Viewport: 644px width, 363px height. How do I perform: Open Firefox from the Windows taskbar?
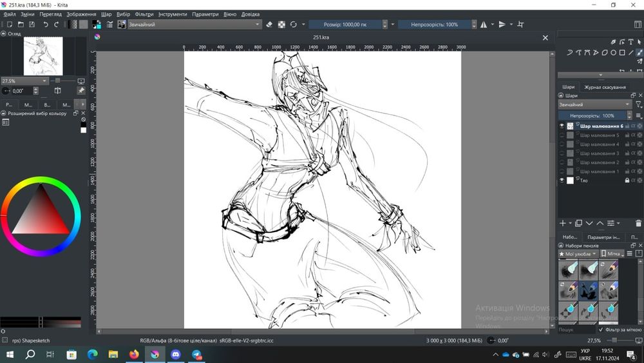[x=135, y=355]
